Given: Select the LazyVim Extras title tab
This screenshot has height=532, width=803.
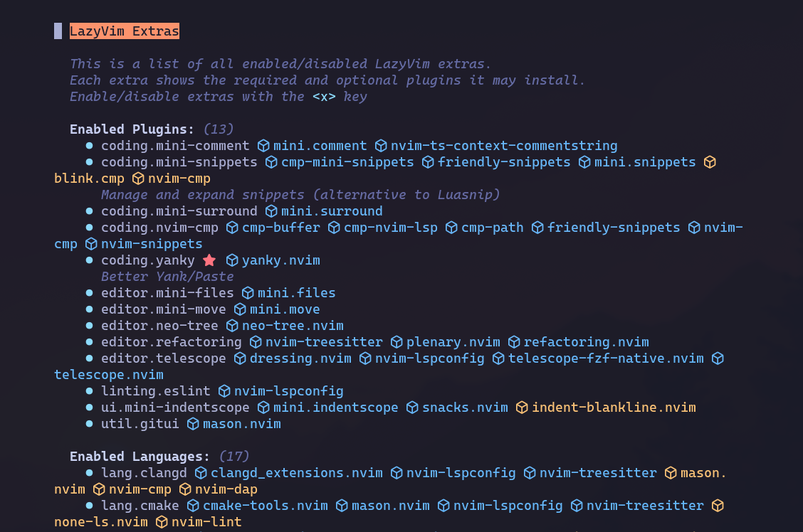Looking at the screenshot, I should [x=124, y=31].
